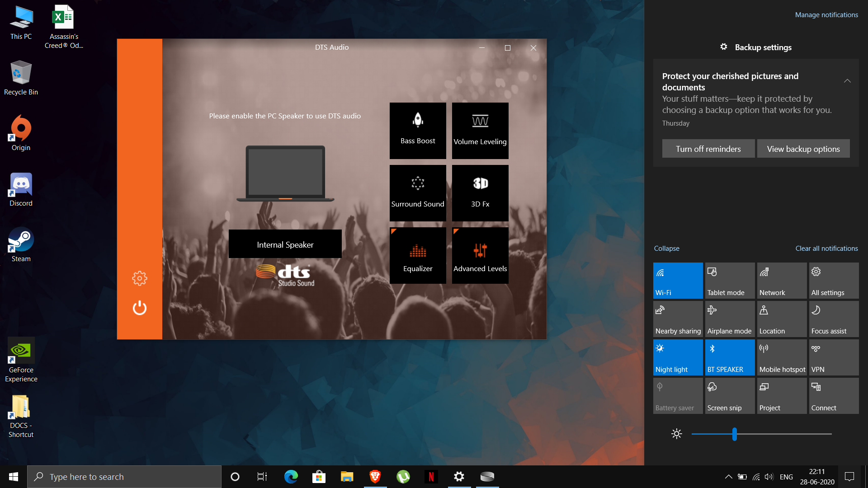
Task: Close the Action Center via tray icon
Action: (x=849, y=477)
